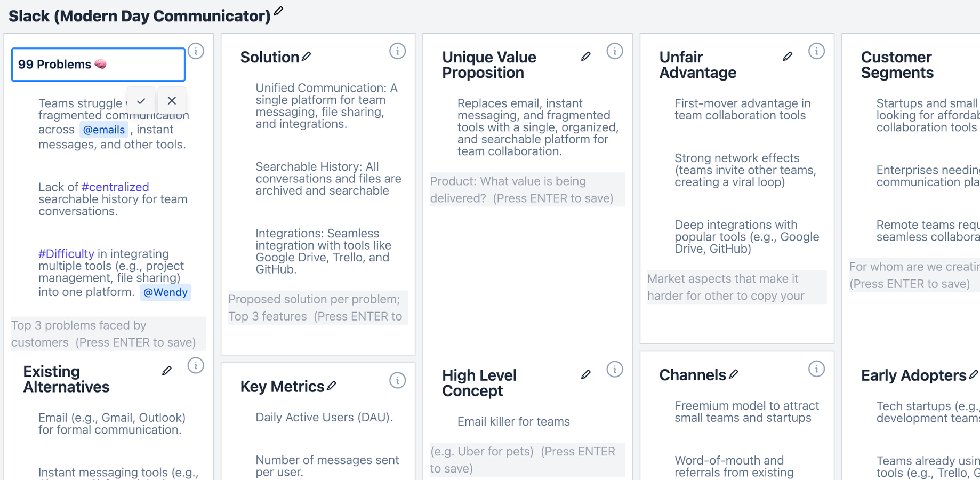View info for Unfair Advantage card

pos(816,51)
